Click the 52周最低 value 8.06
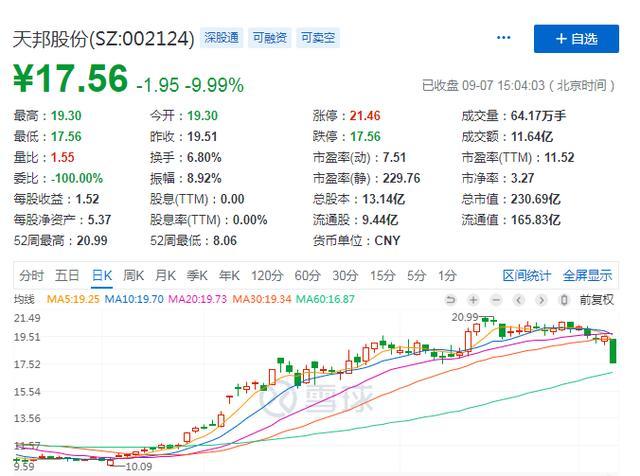 coord(225,240)
